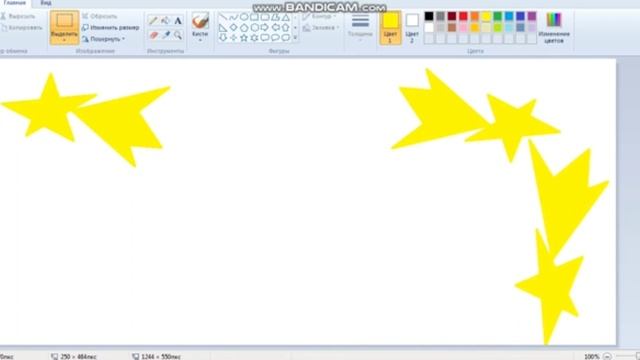Expand the shapes gallery with the bottom arrow

pyautogui.click(x=296, y=38)
